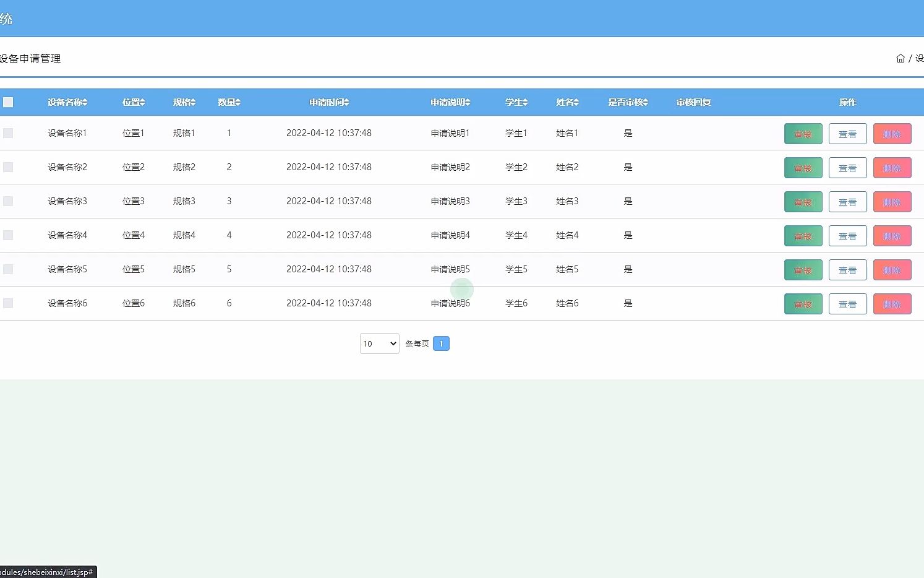Screen dimensions: 924x578
Task: Click cell 设备名称1
Action: tap(67, 133)
